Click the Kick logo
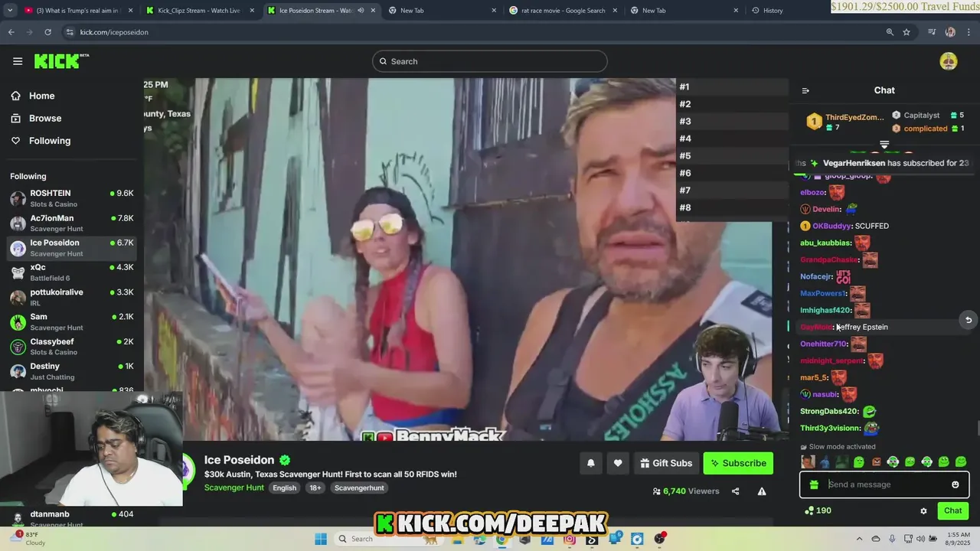The height and width of the screenshot is (551, 980). pos(61,61)
